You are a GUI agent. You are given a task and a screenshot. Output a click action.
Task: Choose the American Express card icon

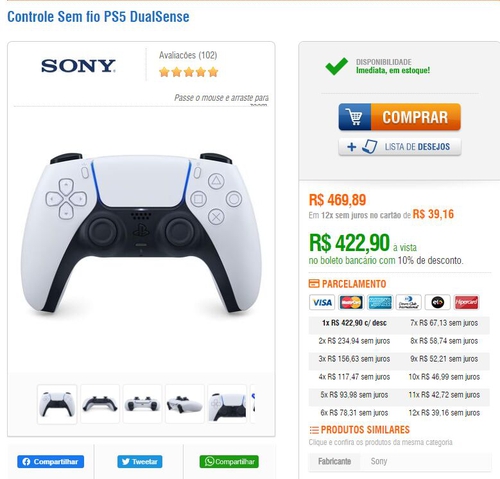(x=380, y=302)
